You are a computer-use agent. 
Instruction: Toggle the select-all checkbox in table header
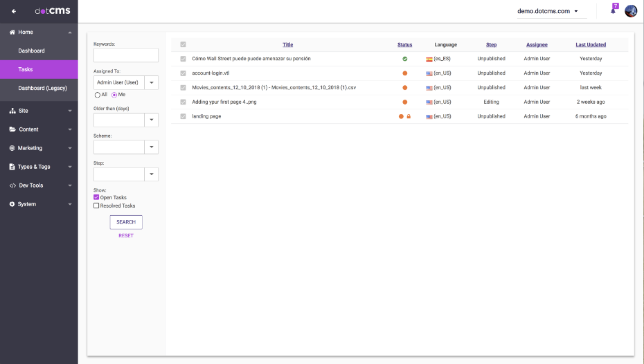coord(184,44)
